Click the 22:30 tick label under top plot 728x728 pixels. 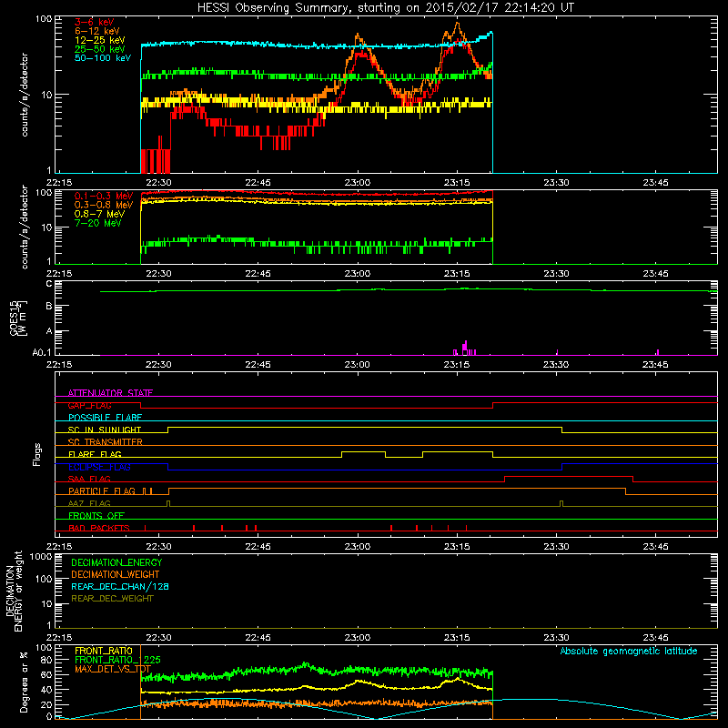pyautogui.click(x=158, y=183)
